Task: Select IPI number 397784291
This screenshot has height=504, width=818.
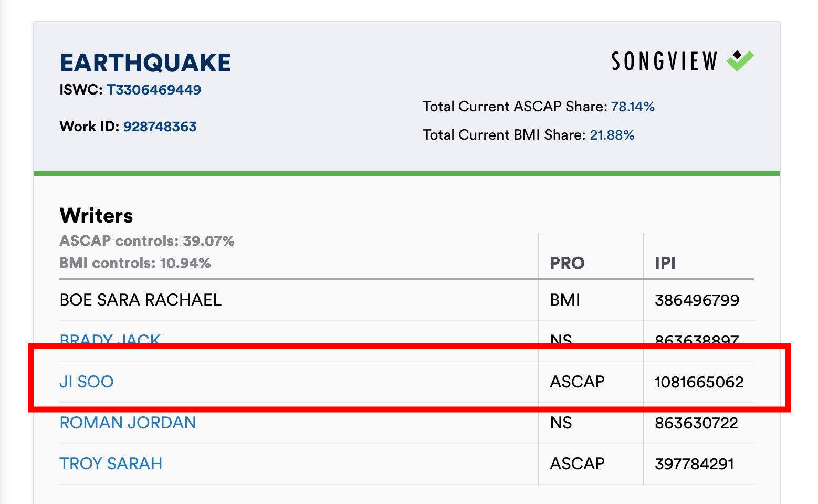Action: coord(694,464)
